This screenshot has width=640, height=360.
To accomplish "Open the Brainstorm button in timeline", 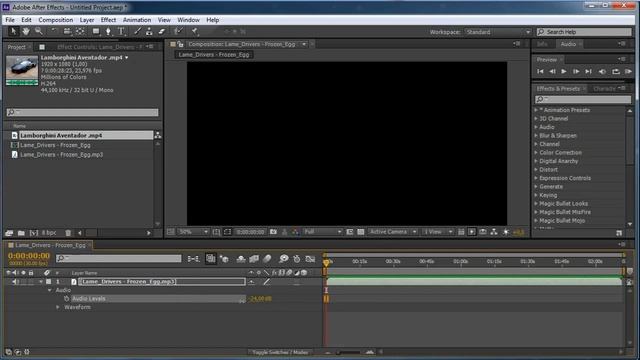I will tap(284, 259).
